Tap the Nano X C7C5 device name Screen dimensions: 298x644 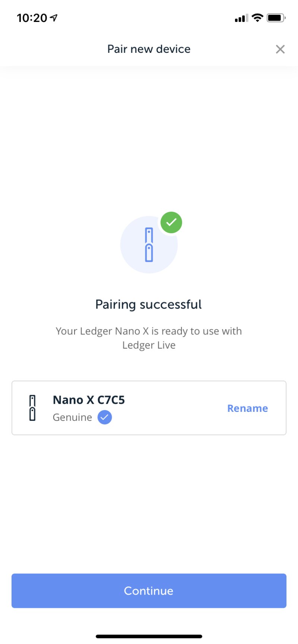coord(89,400)
